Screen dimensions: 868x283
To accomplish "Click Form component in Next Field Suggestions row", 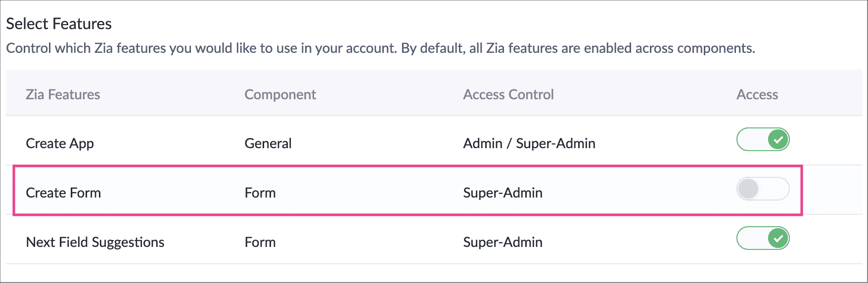I will click(x=260, y=242).
